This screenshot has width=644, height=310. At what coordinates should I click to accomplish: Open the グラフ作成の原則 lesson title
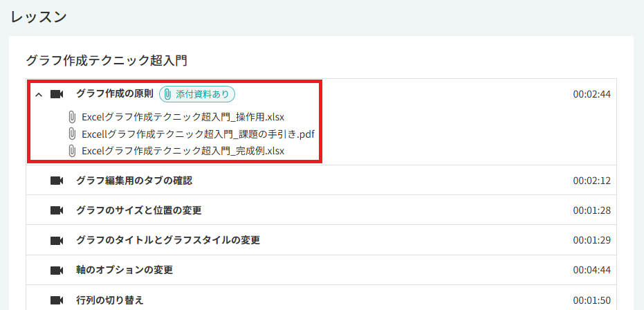(115, 94)
